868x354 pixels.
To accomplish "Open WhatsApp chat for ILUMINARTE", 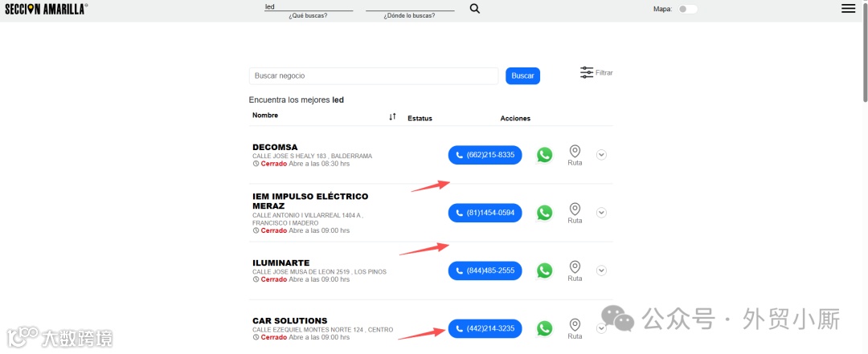I will 545,271.
